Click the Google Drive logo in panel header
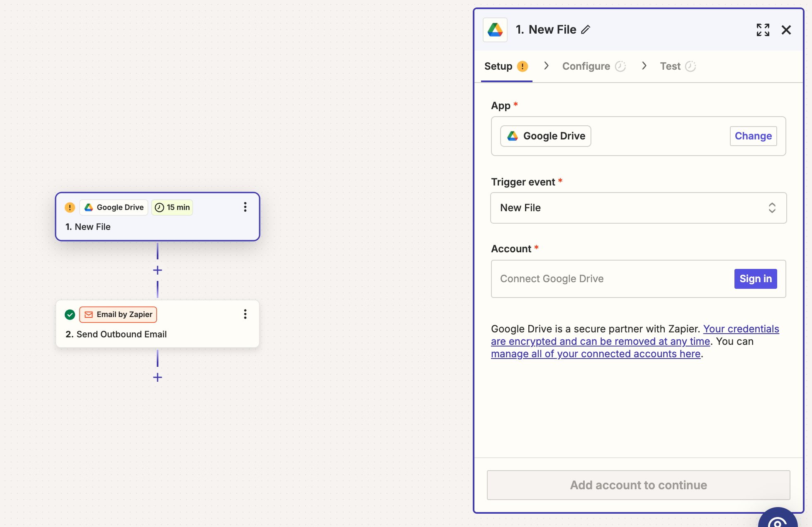This screenshot has height=527, width=812. (x=495, y=30)
